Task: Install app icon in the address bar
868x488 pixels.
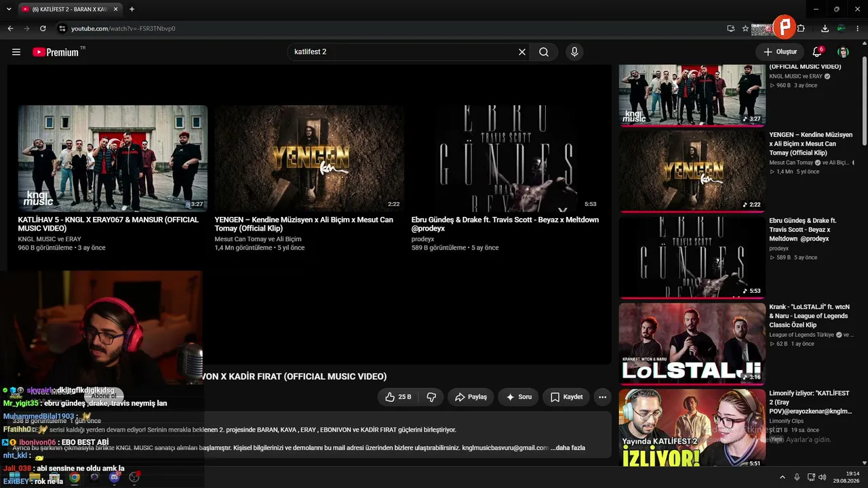Action: (730, 28)
